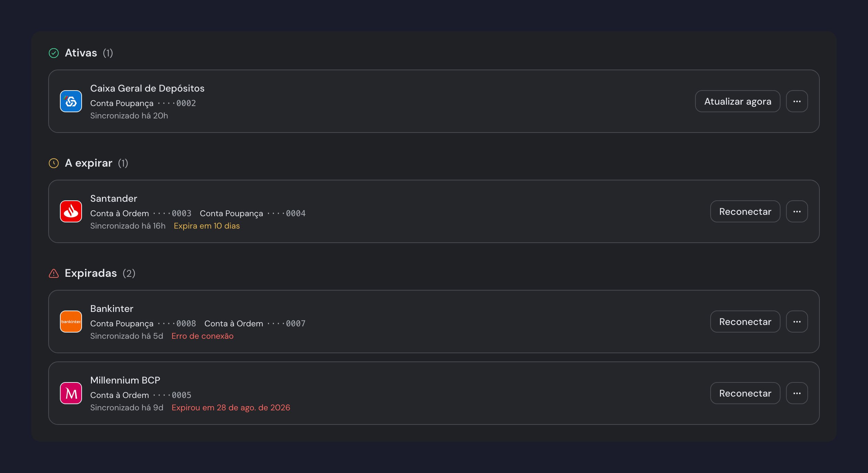Click the Santander flame logo icon
Screen dimensions: 868x473
point(71,211)
